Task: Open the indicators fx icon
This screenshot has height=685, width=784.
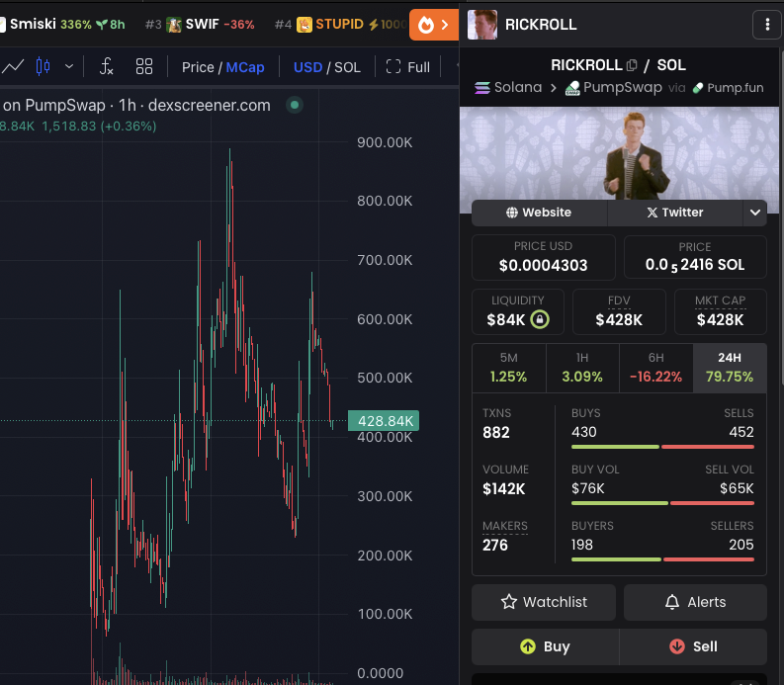Action: 106,66
